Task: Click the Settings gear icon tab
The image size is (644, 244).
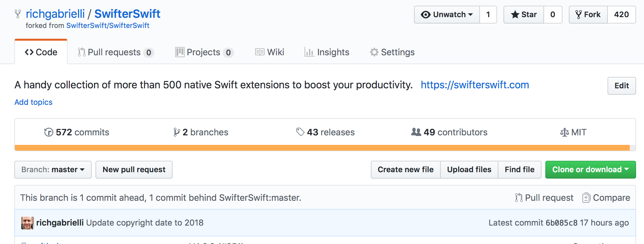Action: point(374,52)
